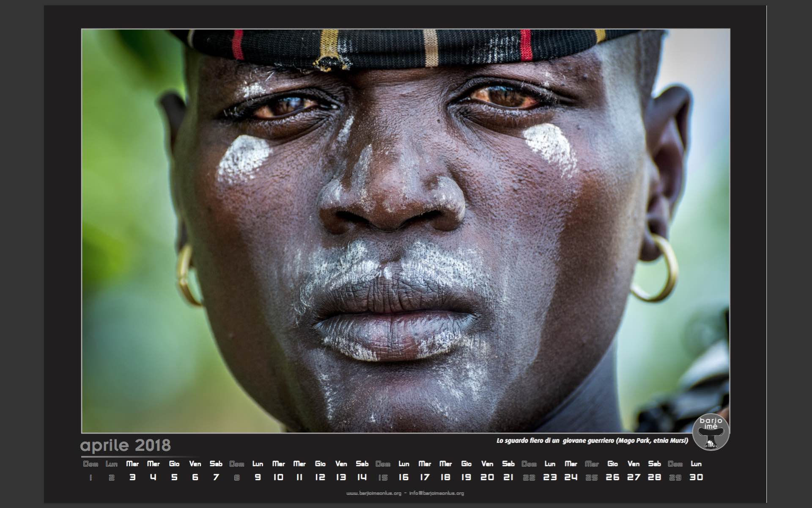Click greyed-out holiday date 25

pyautogui.click(x=592, y=478)
